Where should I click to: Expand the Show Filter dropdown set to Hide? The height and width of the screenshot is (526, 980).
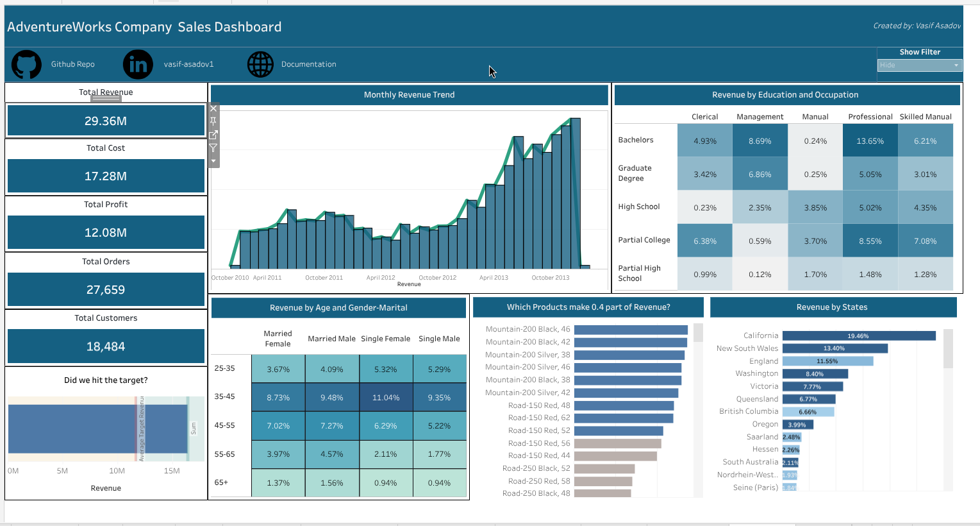920,65
